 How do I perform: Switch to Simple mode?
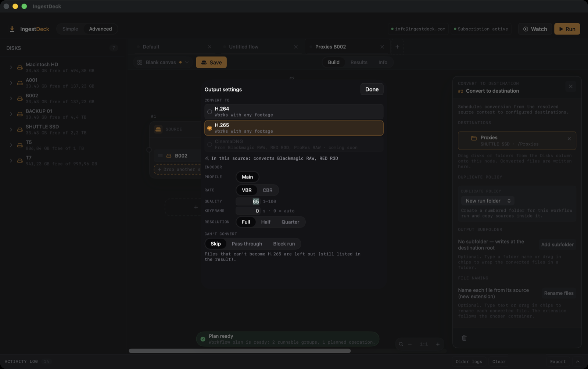[70, 29]
